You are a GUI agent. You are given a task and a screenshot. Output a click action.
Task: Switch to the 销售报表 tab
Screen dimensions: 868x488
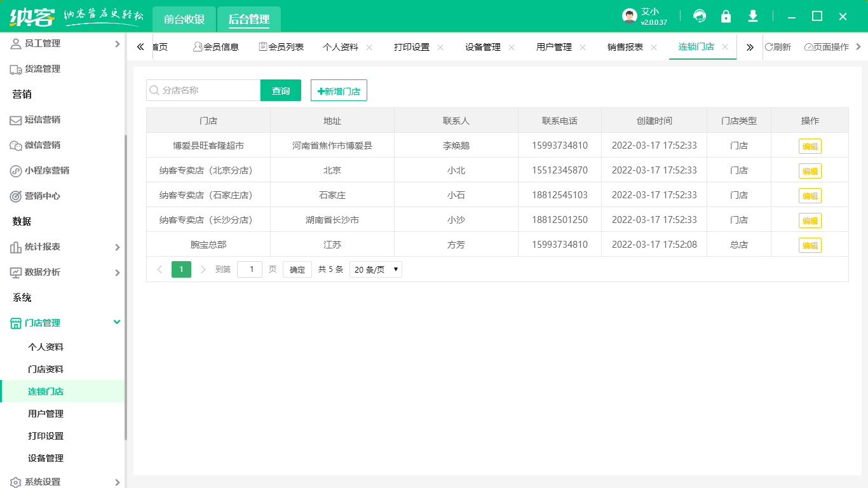(x=625, y=46)
